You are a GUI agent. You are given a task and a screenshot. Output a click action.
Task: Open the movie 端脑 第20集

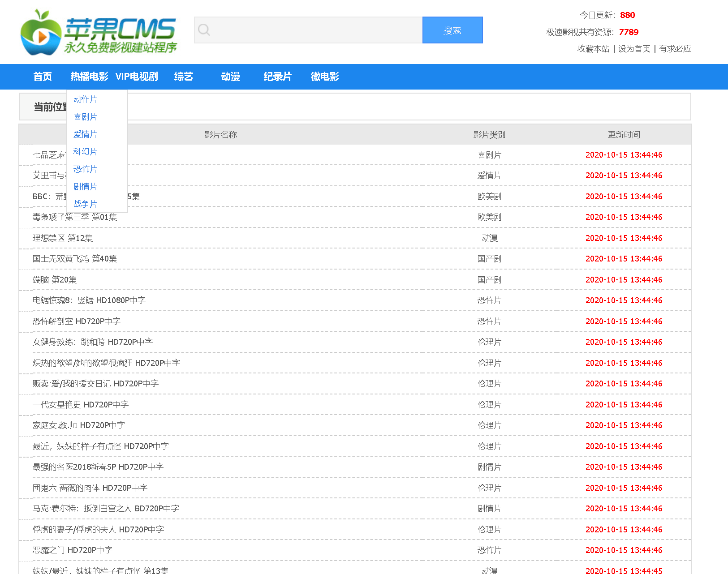click(x=54, y=279)
